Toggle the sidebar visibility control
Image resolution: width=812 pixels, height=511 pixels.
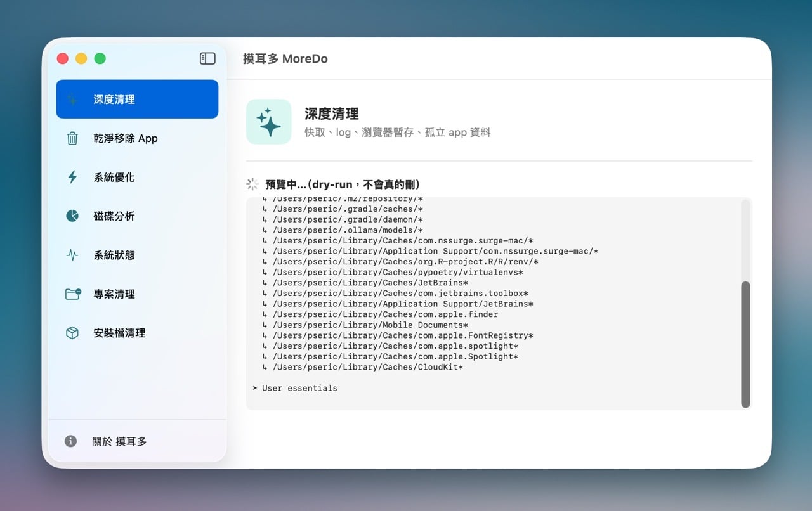tap(207, 58)
